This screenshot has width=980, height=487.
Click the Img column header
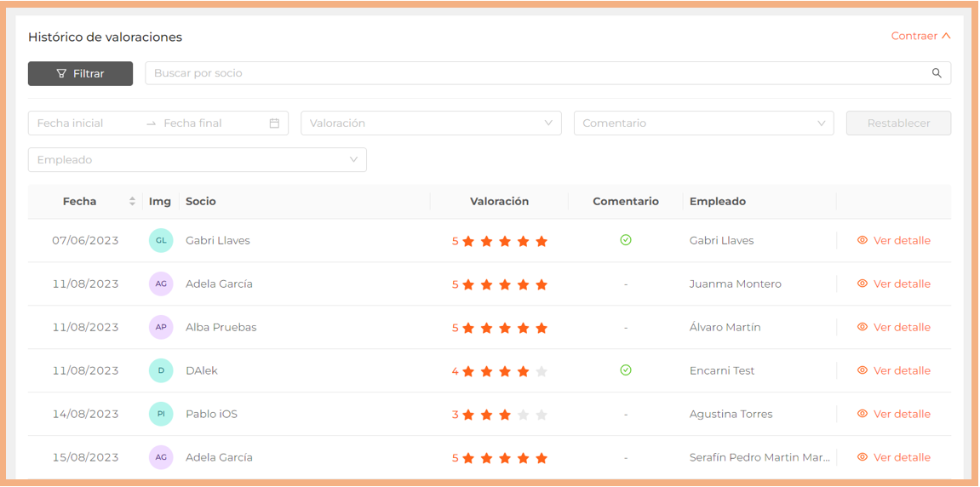(160, 201)
